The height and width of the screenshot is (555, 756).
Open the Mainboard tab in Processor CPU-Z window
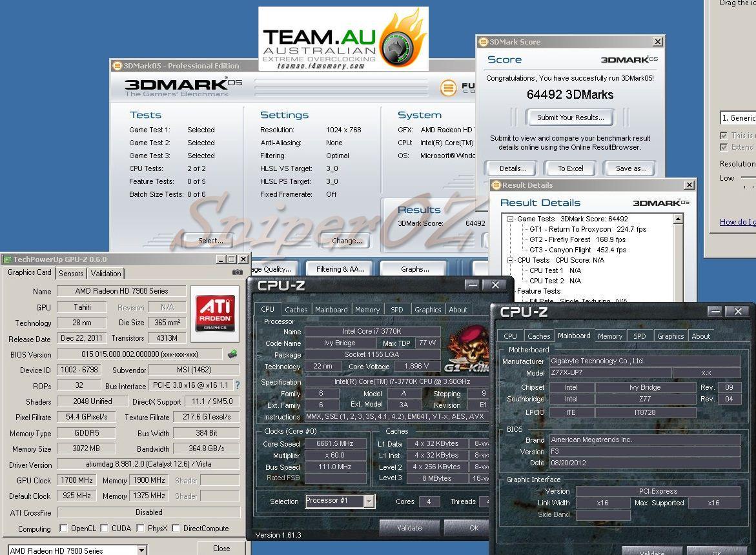click(331, 310)
